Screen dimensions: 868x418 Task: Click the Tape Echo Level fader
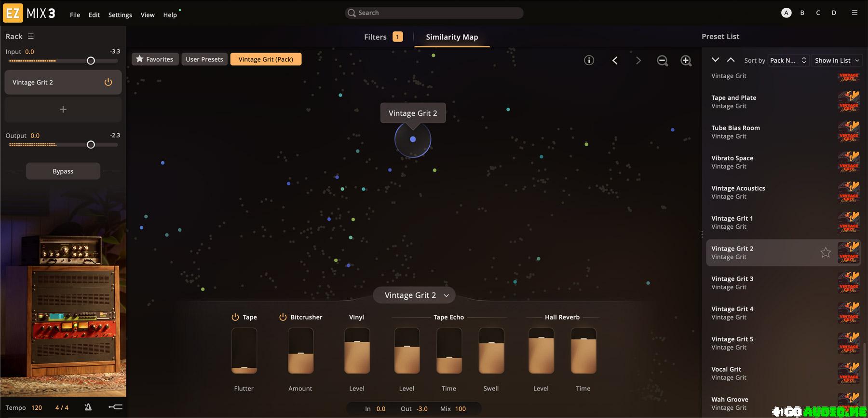[407, 351]
